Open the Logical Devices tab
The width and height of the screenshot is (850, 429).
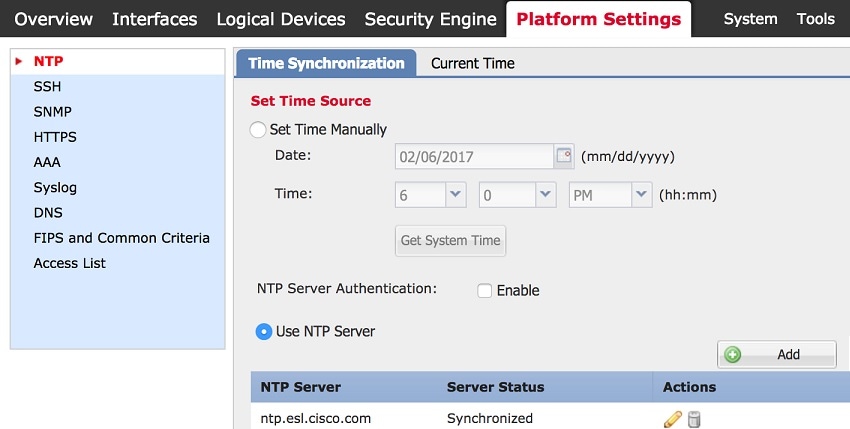click(281, 20)
